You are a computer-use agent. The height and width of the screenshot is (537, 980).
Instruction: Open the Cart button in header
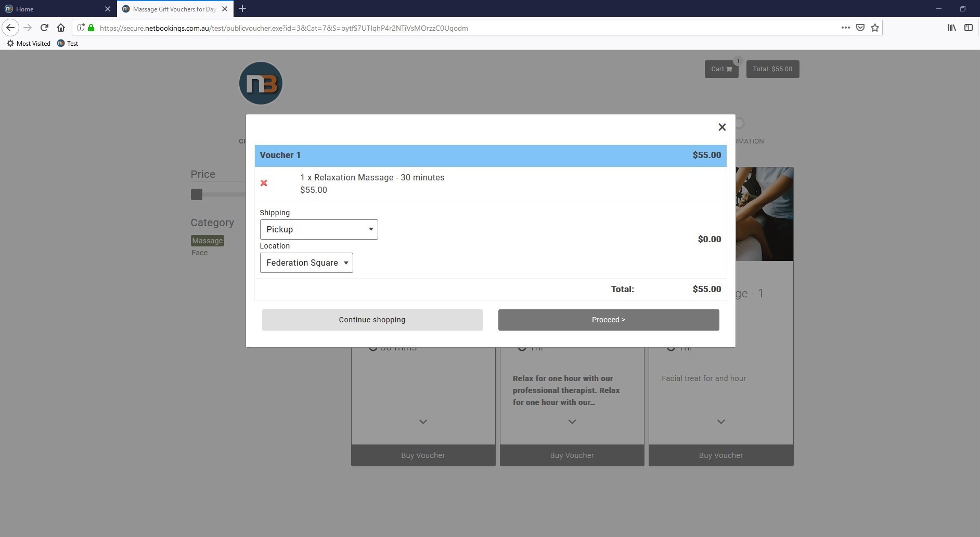tap(721, 69)
